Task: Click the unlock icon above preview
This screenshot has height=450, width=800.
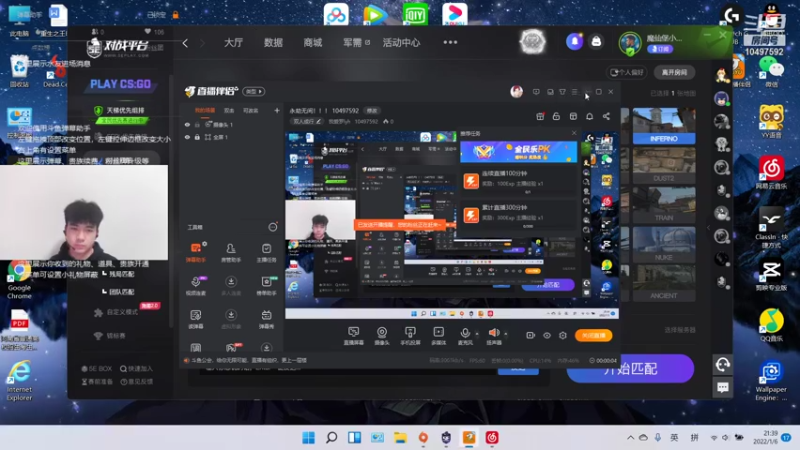Action: (x=556, y=116)
